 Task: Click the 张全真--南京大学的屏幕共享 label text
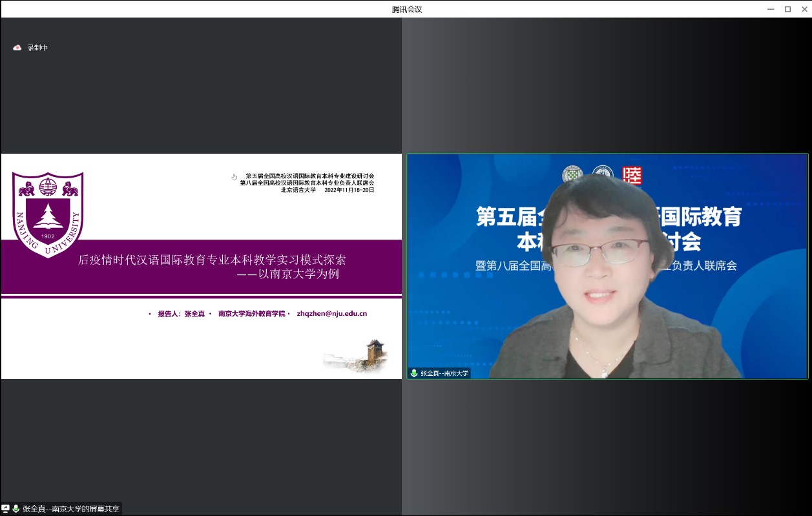(70, 509)
